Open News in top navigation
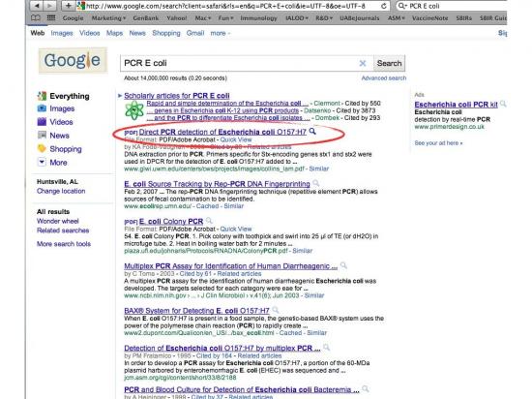 click(x=137, y=33)
